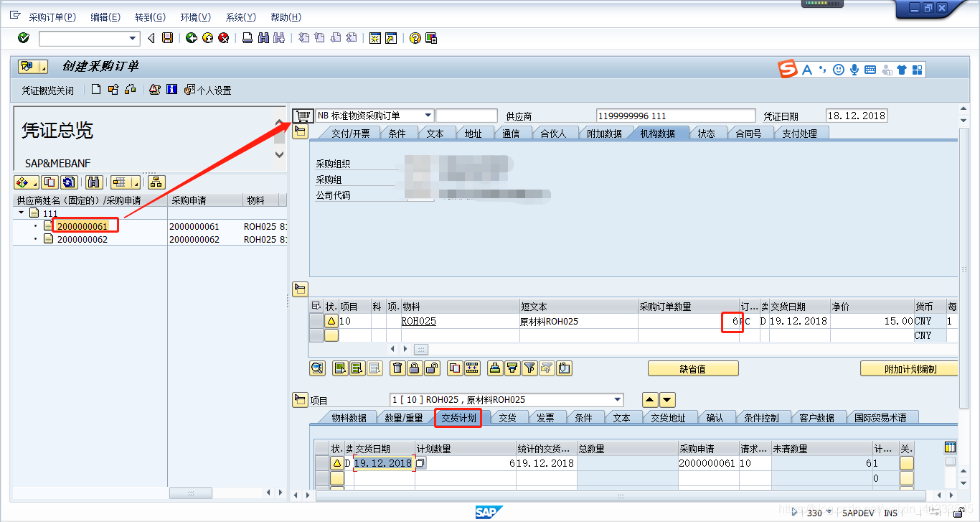Click the 凭证日期 date field
980x522 pixels.
[857, 116]
